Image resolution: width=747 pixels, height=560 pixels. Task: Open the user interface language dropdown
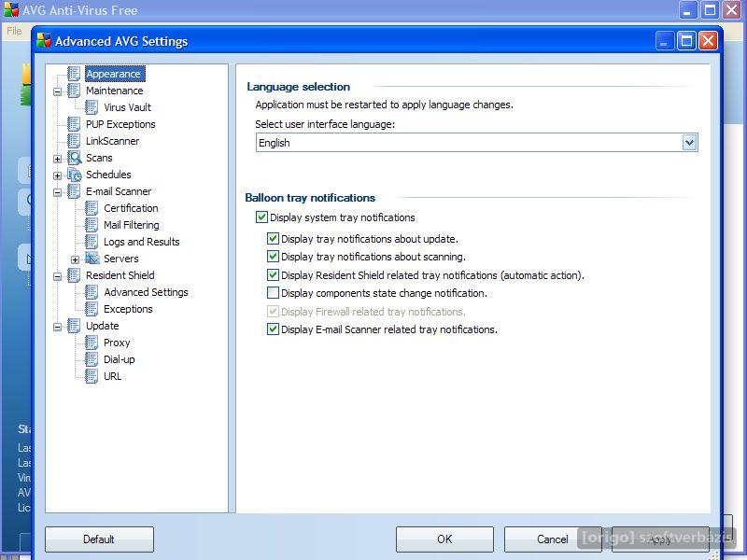689,143
